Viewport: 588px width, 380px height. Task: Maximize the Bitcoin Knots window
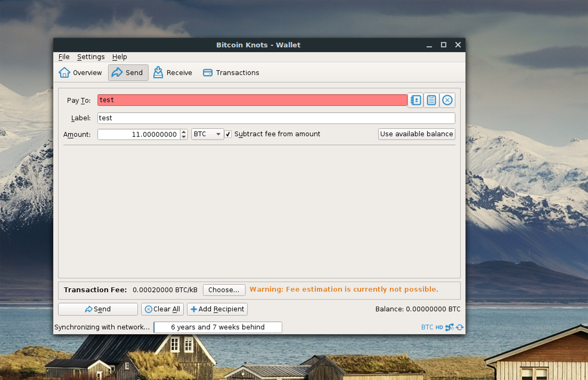[443, 45]
